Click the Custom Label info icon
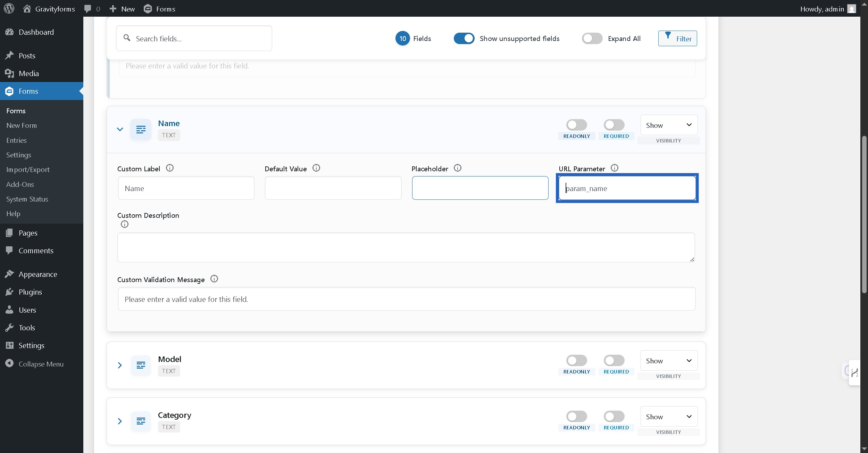Image resolution: width=868 pixels, height=453 pixels. [169, 168]
